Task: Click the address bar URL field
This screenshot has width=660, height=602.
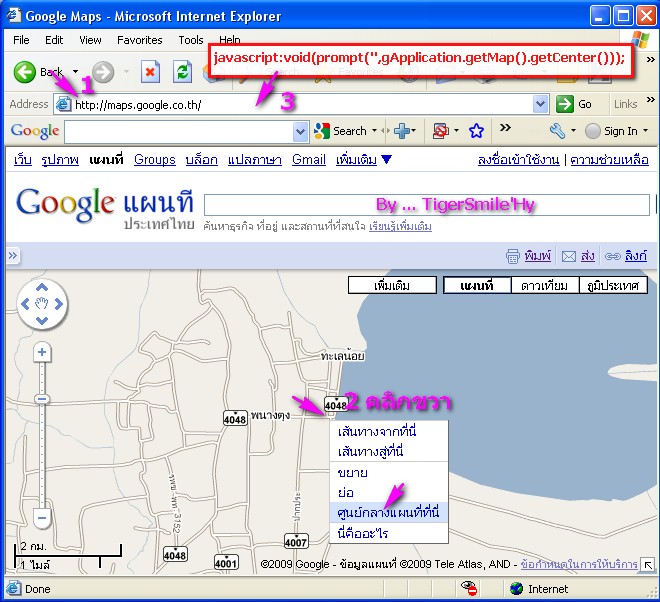Action: click(303, 104)
